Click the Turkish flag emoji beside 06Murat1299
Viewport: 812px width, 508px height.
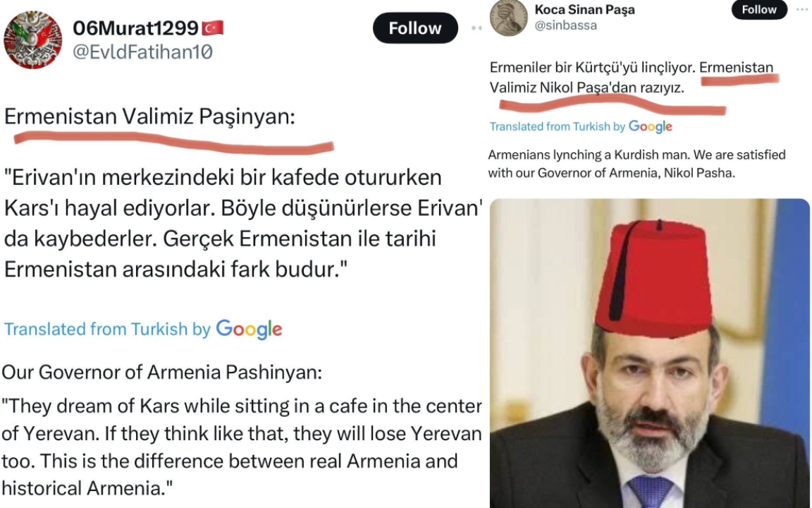click(212, 28)
